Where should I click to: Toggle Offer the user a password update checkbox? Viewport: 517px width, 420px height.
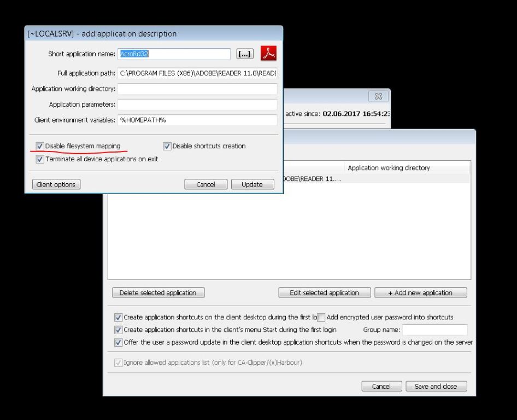point(118,342)
